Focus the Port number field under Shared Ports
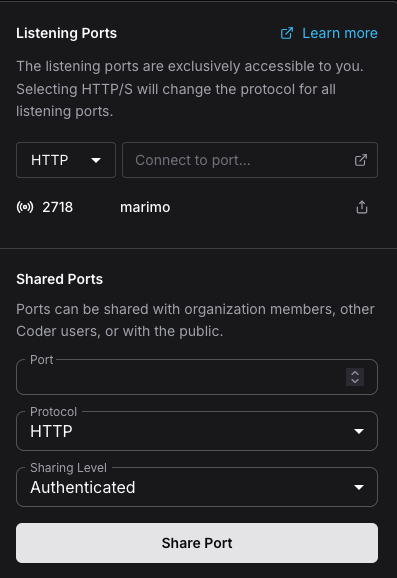This screenshot has width=397, height=578. coord(197,377)
